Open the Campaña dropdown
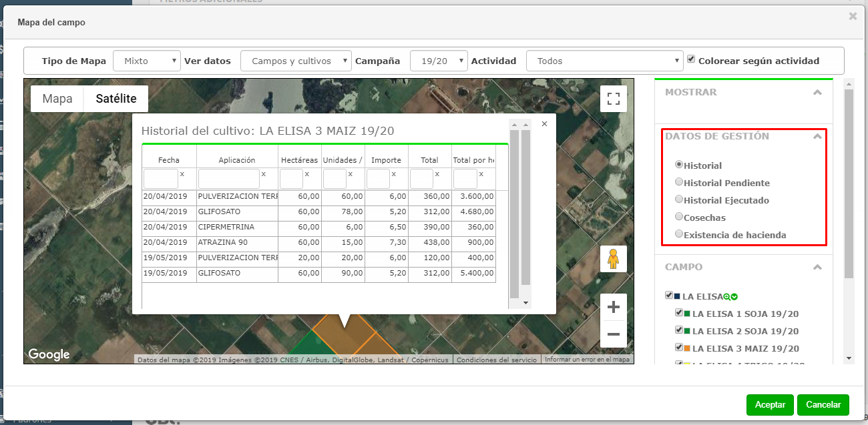 (439, 61)
